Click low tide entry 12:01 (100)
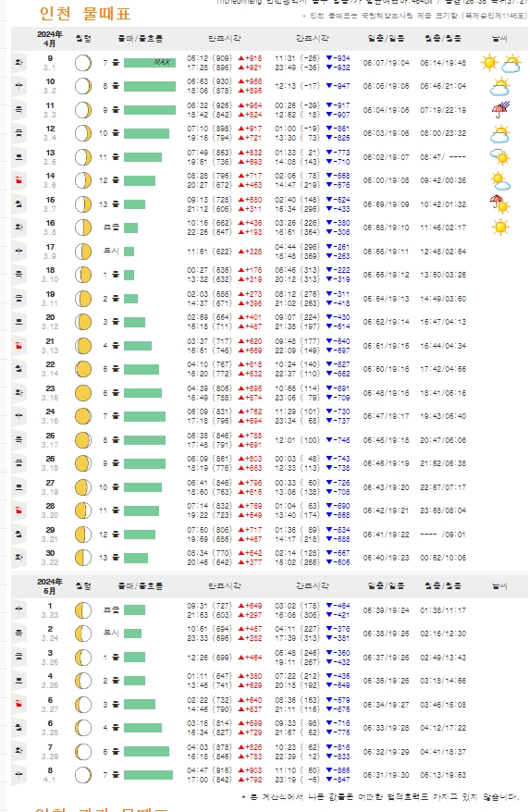The height and width of the screenshot is (812, 530). 298,440
